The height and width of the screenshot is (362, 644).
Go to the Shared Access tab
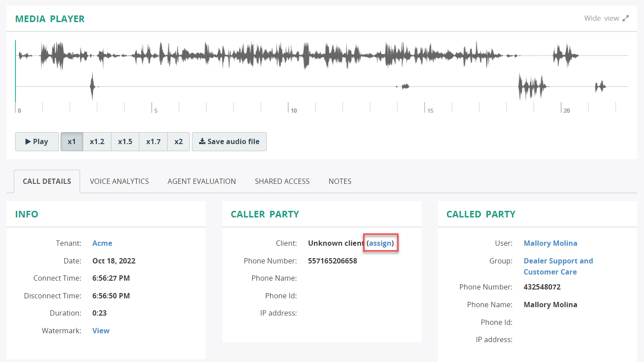tap(282, 181)
